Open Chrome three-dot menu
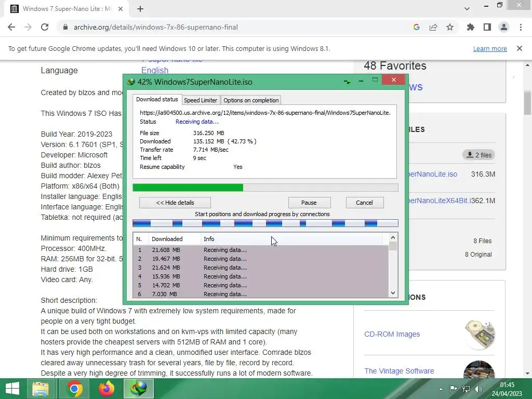Image resolution: width=532 pixels, height=399 pixels. (521, 27)
